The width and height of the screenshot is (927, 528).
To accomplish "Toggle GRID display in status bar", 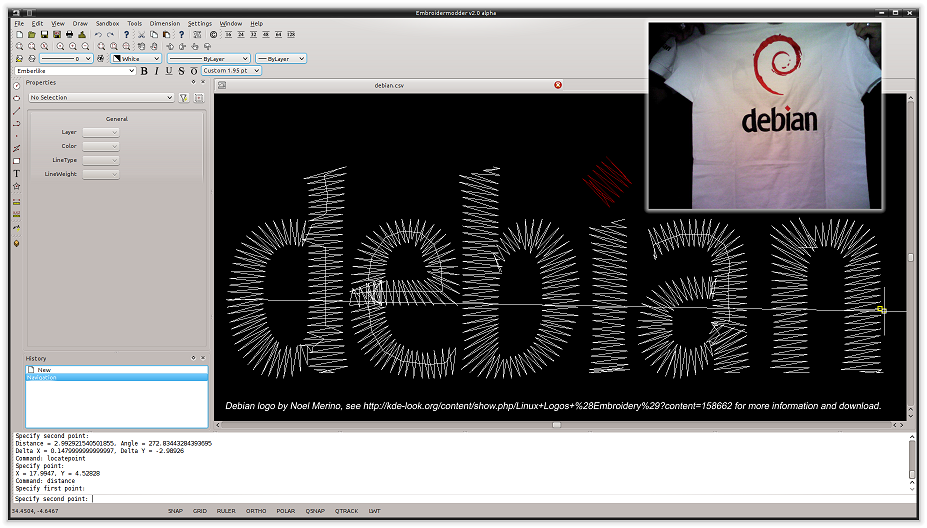I will 200,511.
